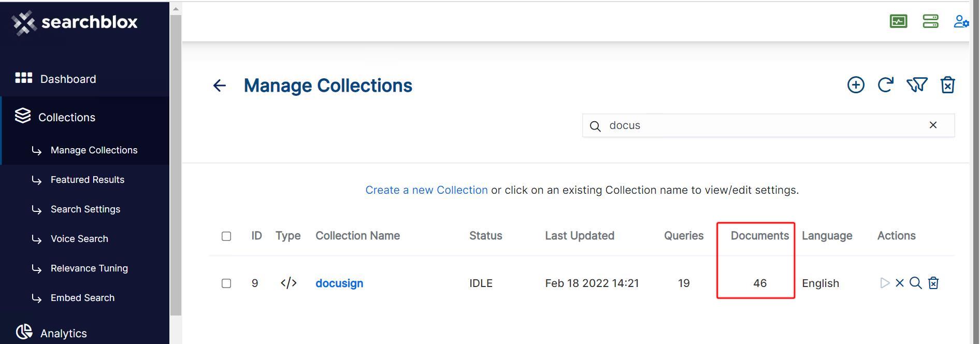Open Search Settings page
The image size is (980, 344).
click(85, 209)
